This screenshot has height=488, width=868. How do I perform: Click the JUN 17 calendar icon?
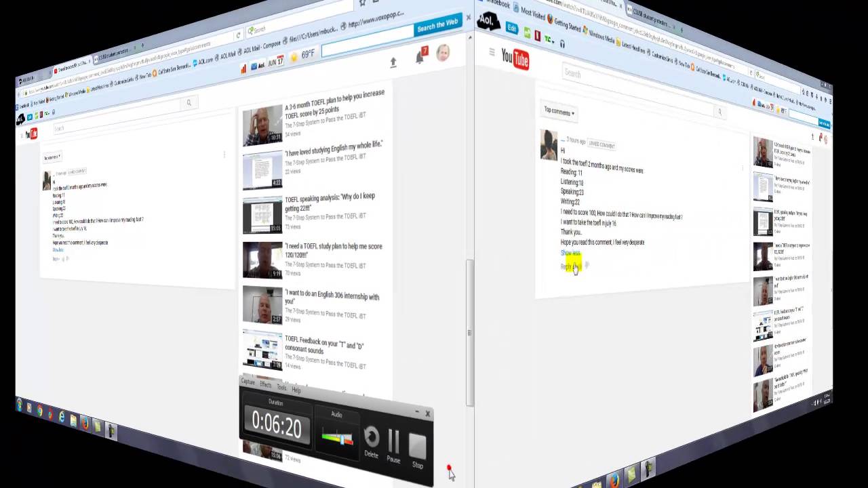(x=276, y=62)
